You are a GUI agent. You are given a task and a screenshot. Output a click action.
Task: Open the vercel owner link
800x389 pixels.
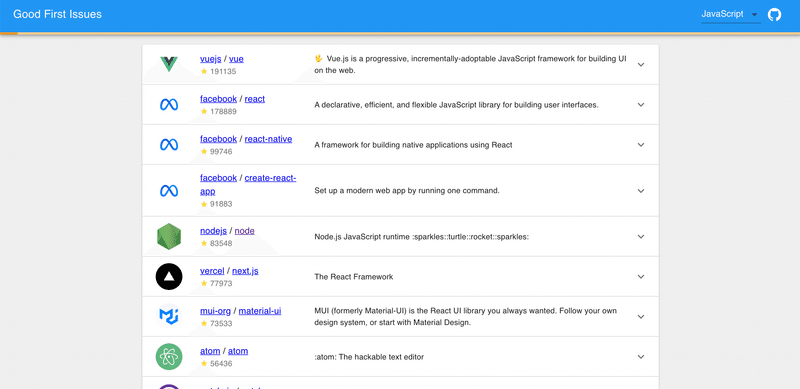pyautogui.click(x=212, y=271)
